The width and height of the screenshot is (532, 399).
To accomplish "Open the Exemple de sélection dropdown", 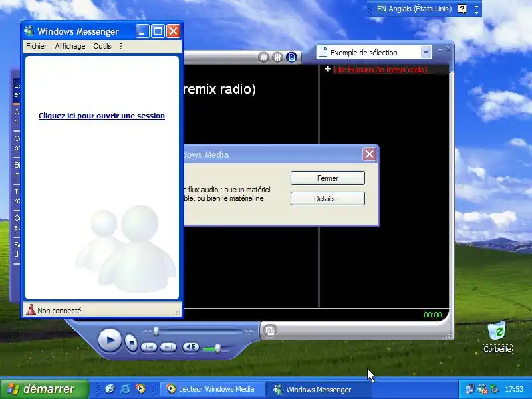I will 426,52.
